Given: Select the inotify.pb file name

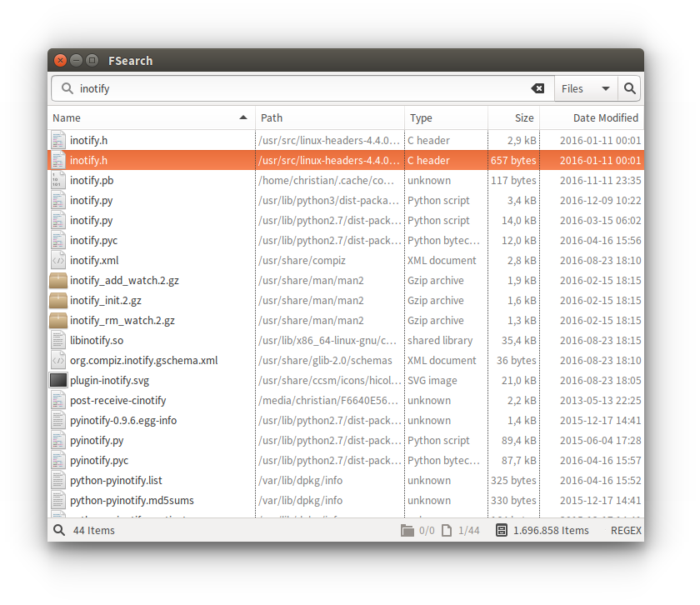Looking at the screenshot, I should pos(92,180).
